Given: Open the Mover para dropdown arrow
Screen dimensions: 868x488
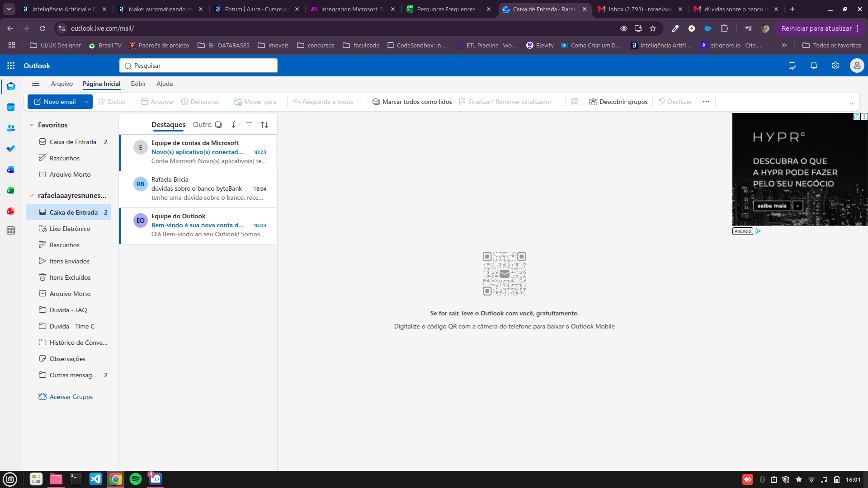Looking at the screenshot, I should pos(281,102).
